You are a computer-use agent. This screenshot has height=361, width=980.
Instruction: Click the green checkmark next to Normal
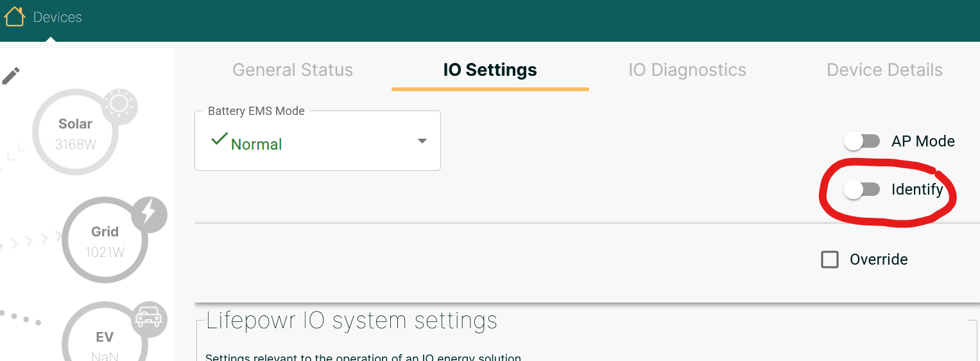pos(219,138)
